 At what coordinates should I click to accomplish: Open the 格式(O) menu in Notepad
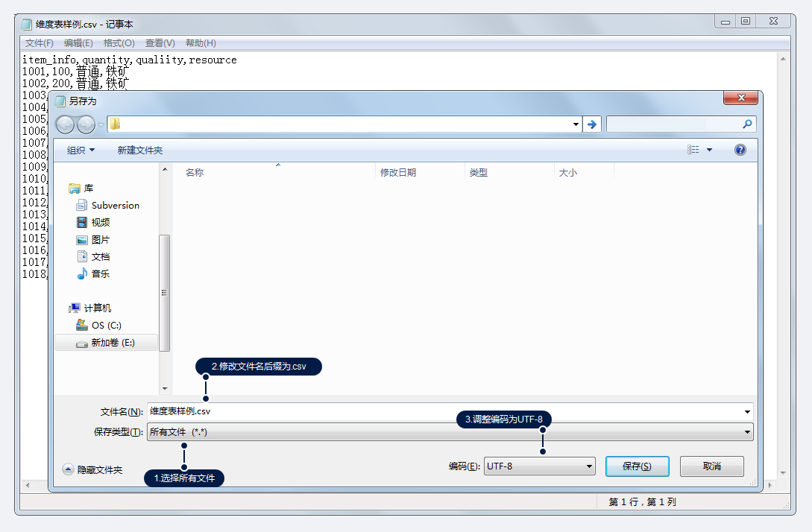tap(119, 43)
